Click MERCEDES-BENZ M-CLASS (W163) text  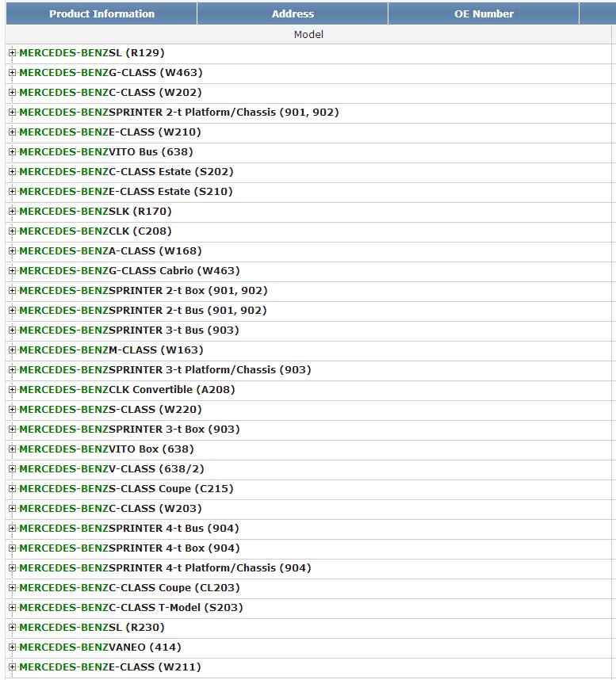112,350
